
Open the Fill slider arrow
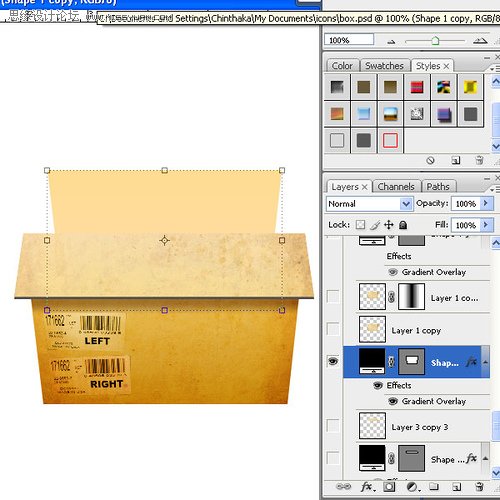click(486, 225)
